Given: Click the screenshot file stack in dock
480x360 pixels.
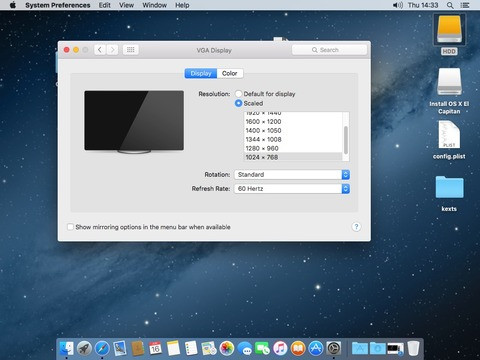Looking at the screenshot, I should 395,349.
